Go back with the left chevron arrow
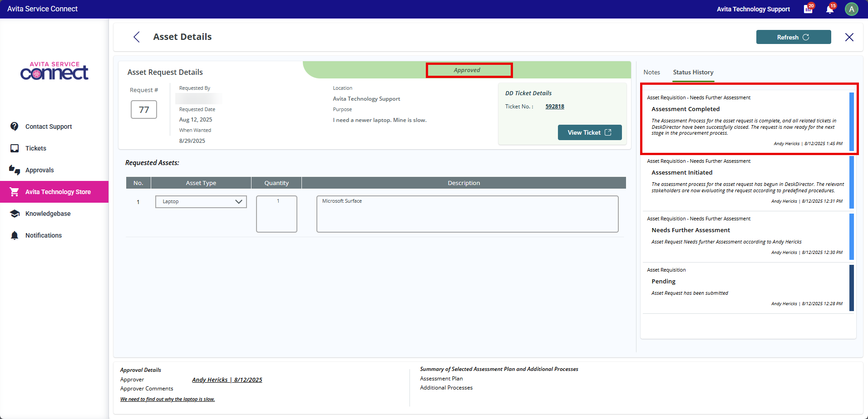 coord(137,37)
